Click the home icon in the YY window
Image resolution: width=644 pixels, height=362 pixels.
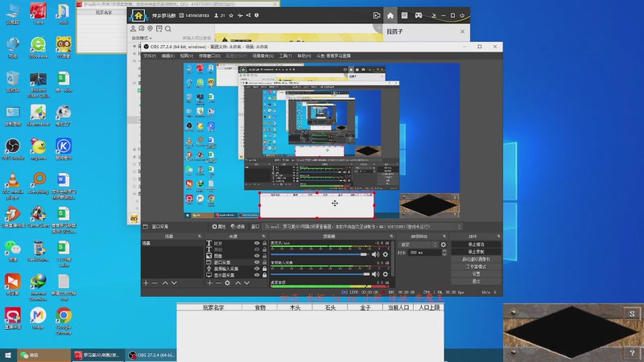[x=390, y=15]
